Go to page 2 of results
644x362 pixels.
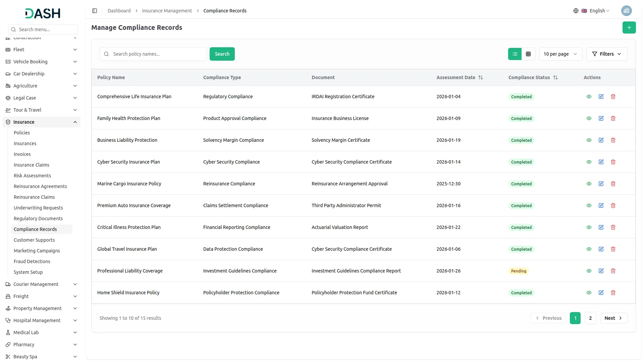(x=590, y=318)
